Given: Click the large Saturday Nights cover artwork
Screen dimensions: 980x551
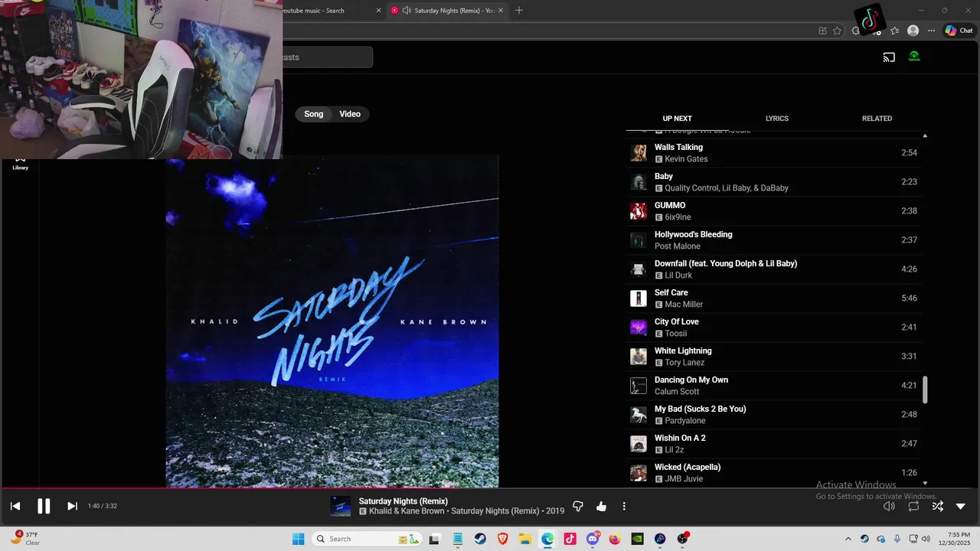Looking at the screenshot, I should [332, 321].
